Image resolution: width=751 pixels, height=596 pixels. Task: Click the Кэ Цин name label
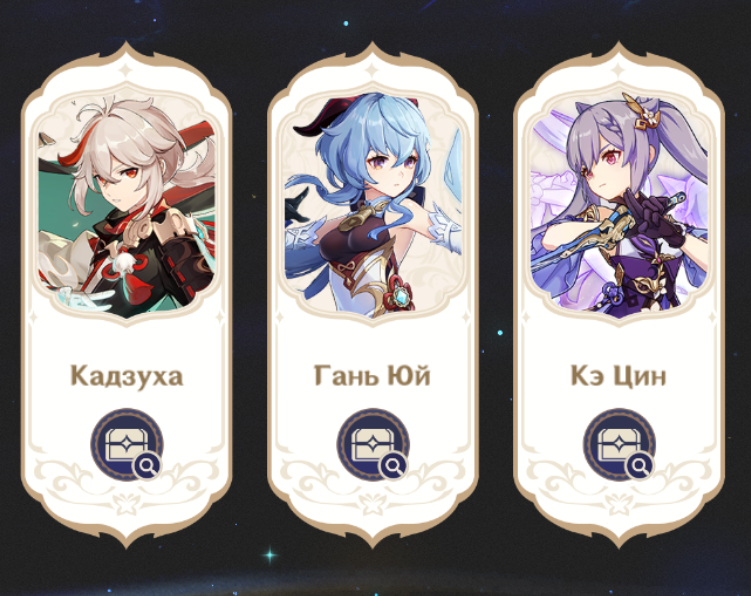(x=618, y=376)
